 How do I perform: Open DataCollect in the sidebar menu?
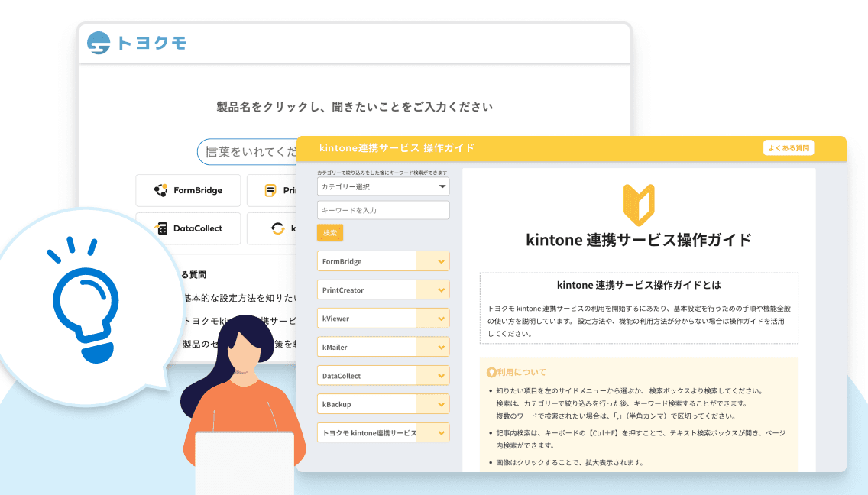pyautogui.click(x=367, y=376)
